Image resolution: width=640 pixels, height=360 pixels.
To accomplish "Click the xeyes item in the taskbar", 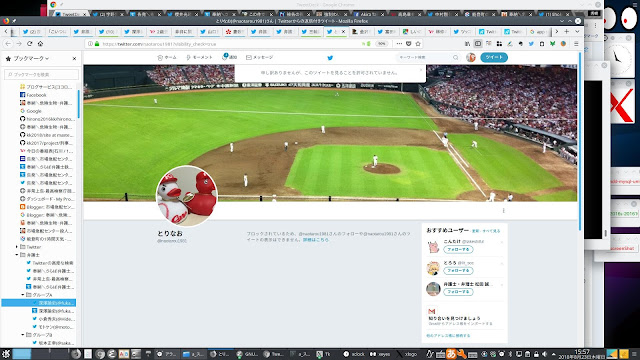I will point(380,354).
